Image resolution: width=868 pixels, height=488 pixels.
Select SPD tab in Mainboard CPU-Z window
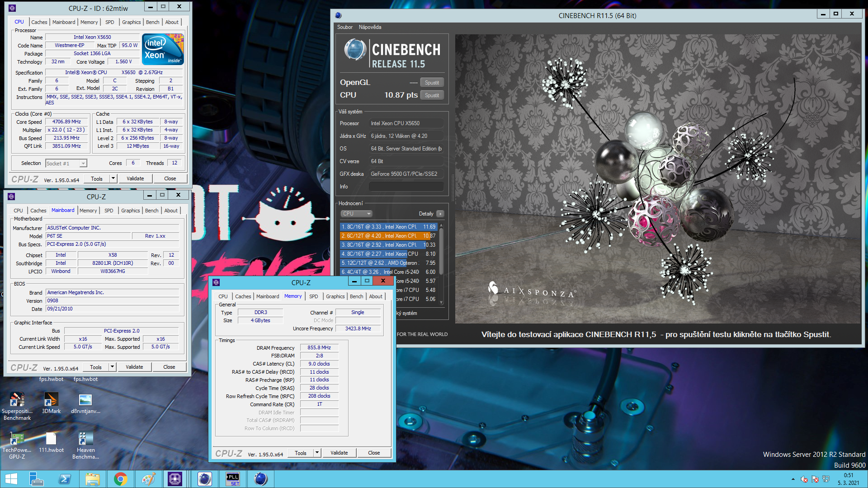tap(108, 211)
